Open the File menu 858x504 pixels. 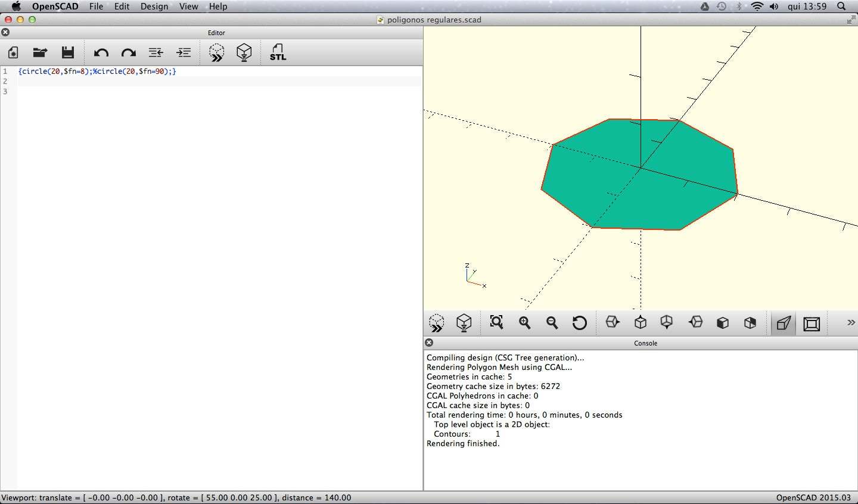[96, 7]
